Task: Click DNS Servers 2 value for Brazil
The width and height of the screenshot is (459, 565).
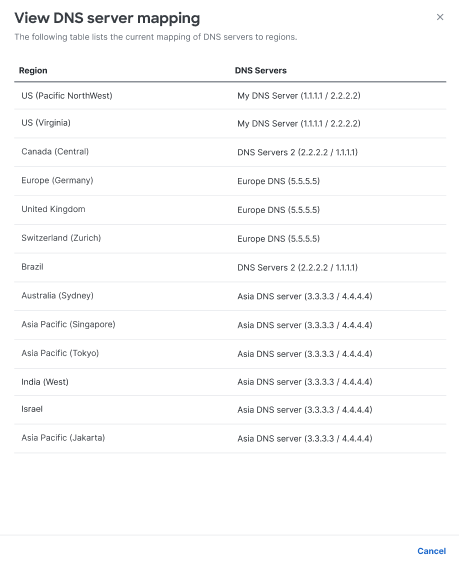Action: [x=297, y=267]
